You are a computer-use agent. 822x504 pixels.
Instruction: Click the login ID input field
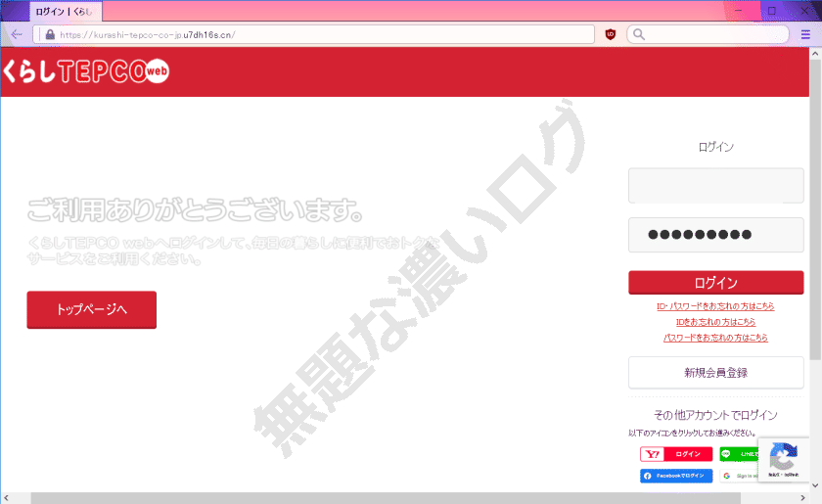715,186
